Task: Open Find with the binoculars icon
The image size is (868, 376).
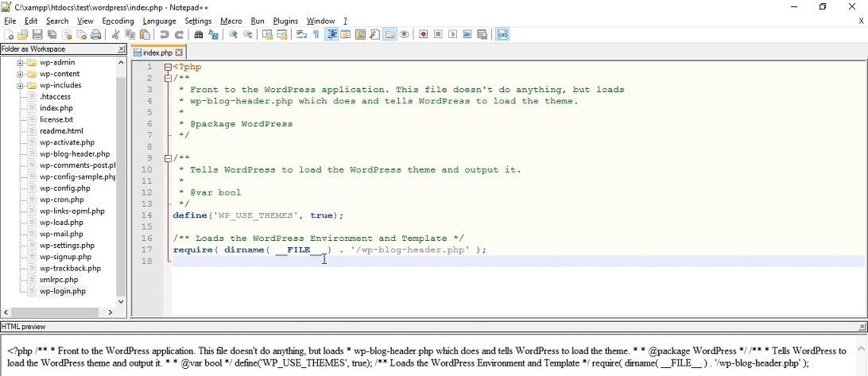Action: click(199, 35)
